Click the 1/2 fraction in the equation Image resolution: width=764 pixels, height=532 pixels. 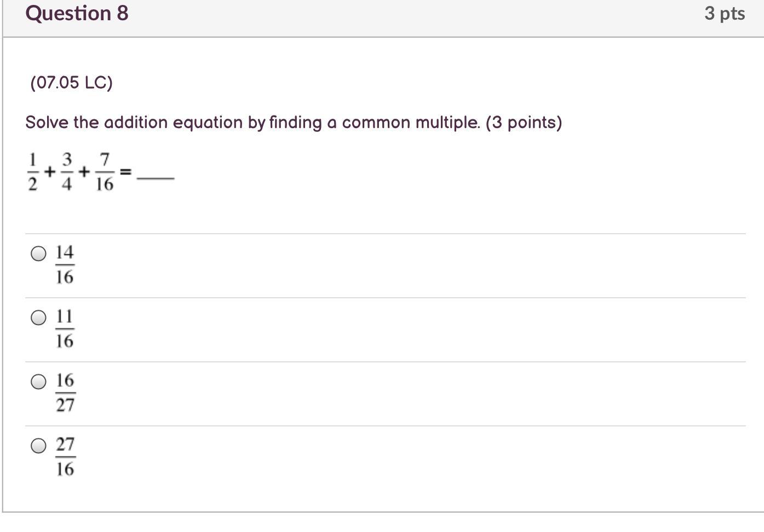click(33, 172)
